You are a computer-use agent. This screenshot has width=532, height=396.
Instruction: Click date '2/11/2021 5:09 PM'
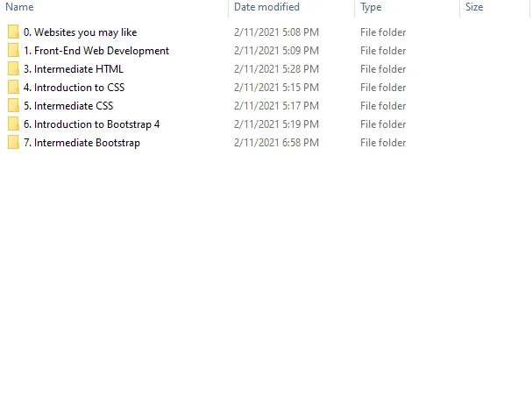click(277, 51)
